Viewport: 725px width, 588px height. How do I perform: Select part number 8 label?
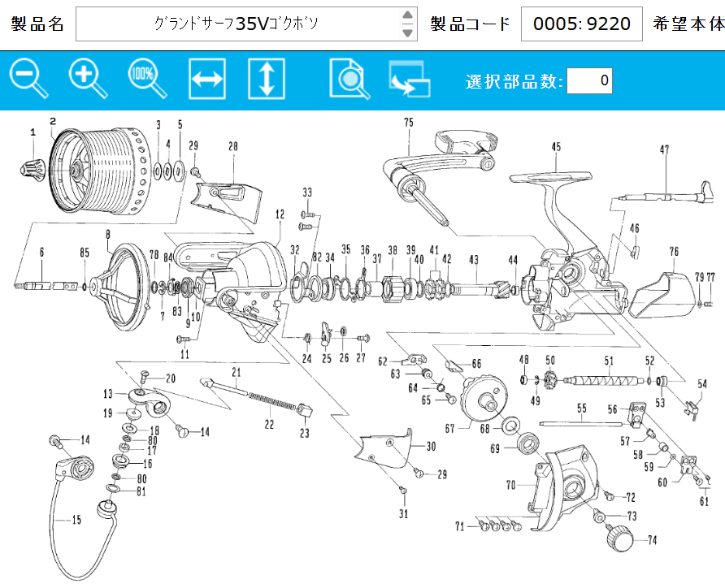click(108, 234)
